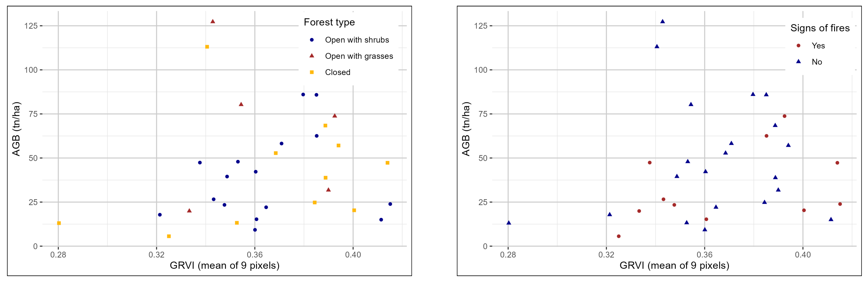Click the 0.40 x-axis tick label in right plot
The image size is (868, 285).
click(803, 255)
